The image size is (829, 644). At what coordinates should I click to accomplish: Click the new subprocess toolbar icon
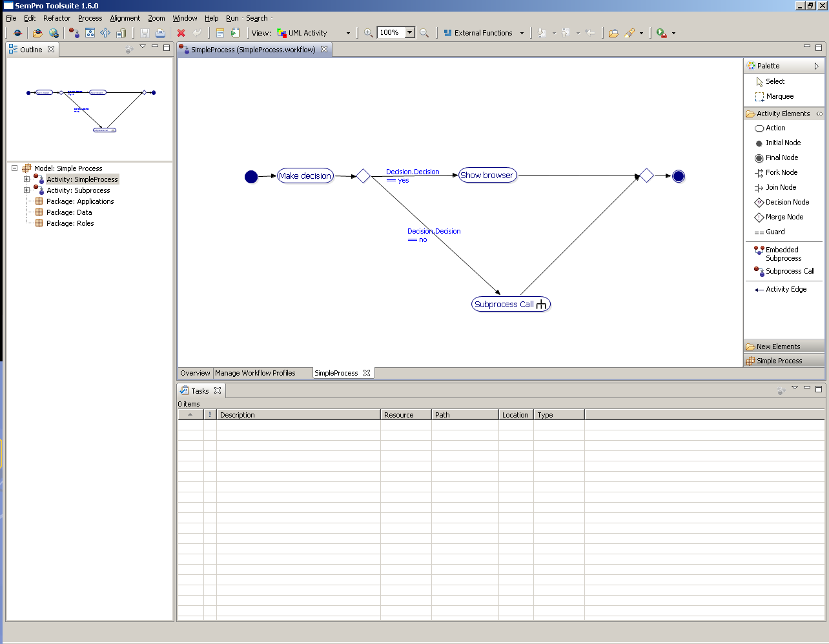[74, 33]
